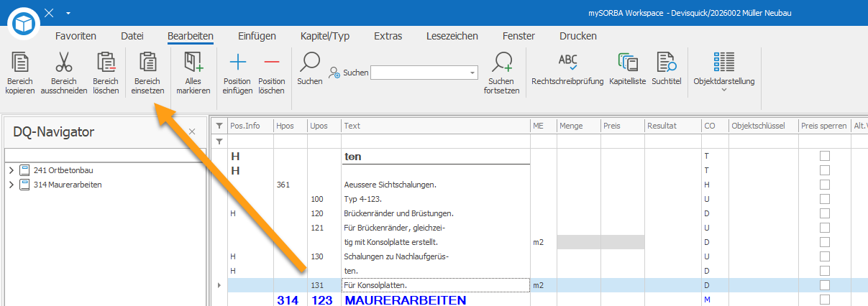Click DQ-Navigator search field
868x306 pixels.
click(x=104, y=156)
